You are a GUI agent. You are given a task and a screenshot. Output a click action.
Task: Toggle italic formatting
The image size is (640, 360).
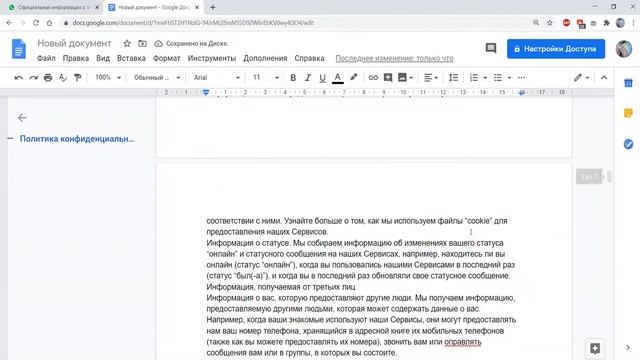coord(308,78)
